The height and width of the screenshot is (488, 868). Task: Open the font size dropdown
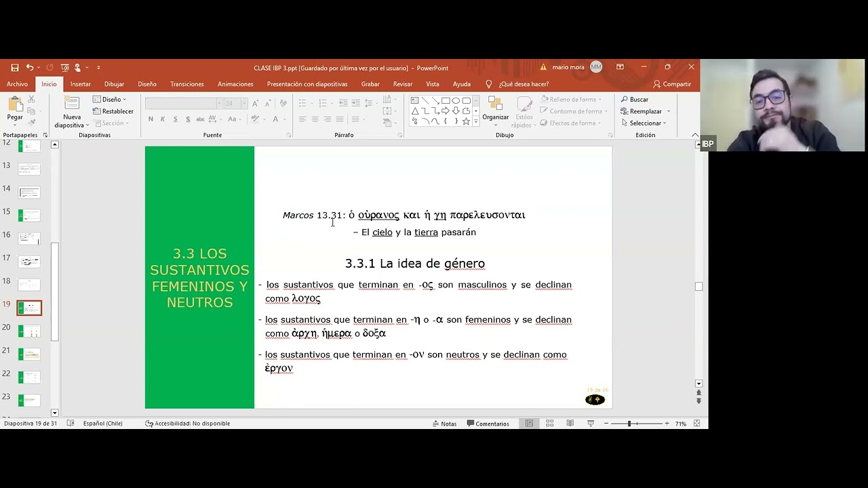pyautogui.click(x=244, y=104)
